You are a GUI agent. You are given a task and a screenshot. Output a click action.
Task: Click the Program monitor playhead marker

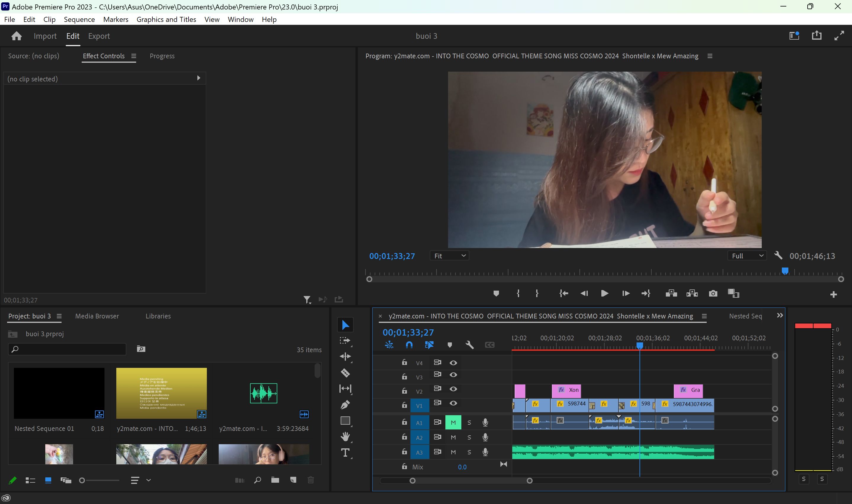tap(785, 271)
